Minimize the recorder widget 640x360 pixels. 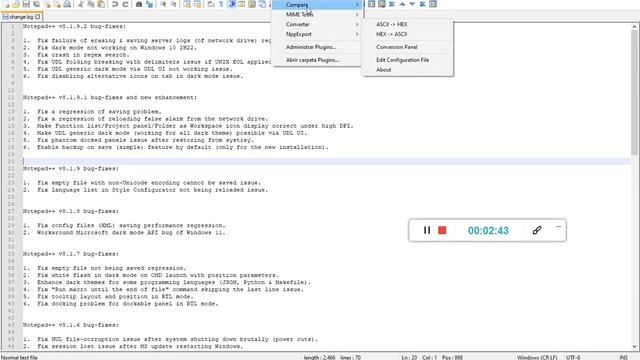[x=558, y=227]
